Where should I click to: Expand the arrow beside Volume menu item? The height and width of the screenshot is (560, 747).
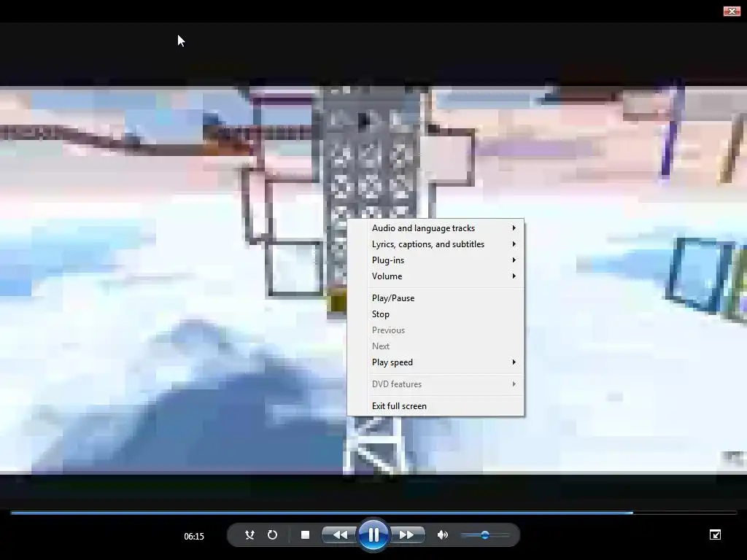pyautogui.click(x=514, y=276)
